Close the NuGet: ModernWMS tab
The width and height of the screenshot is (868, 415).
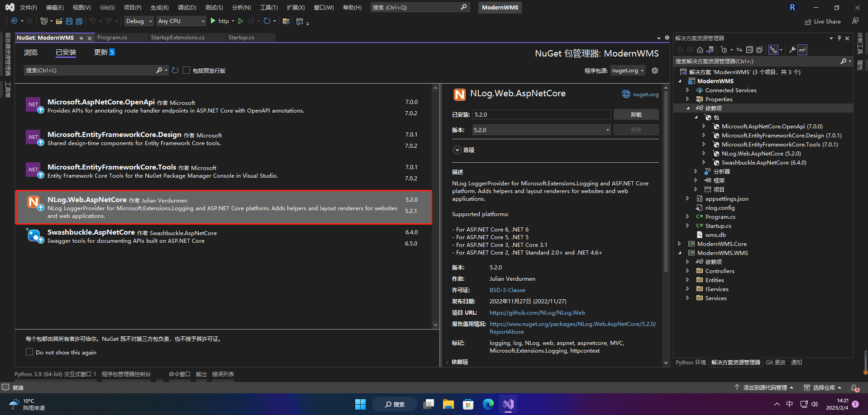90,38
